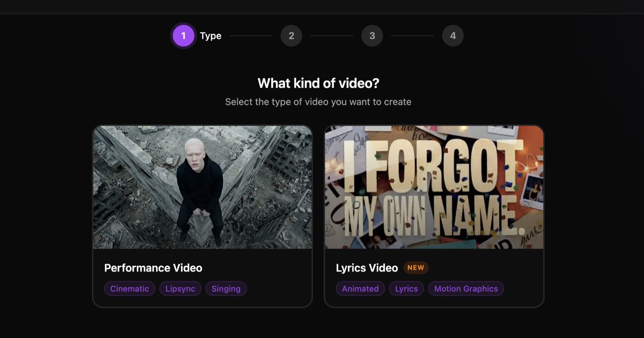
Task: Choose the Lyrics Video thumbnail image
Action: [x=434, y=187]
